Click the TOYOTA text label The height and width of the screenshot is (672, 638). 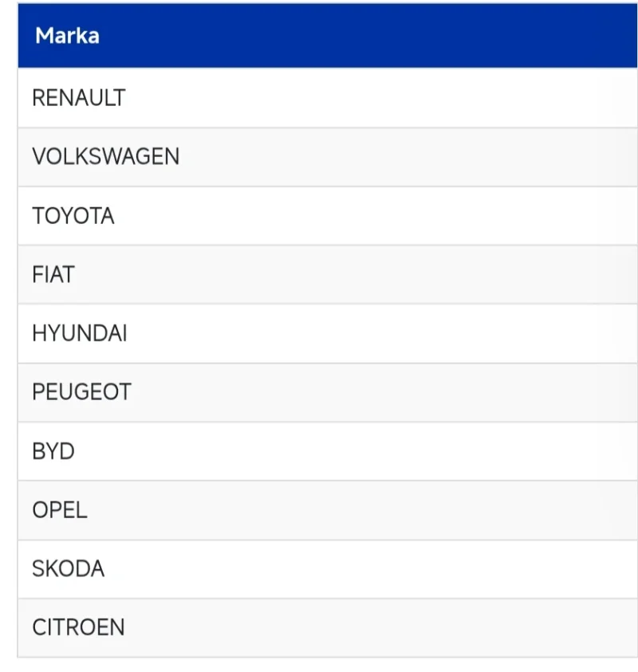pos(73,216)
